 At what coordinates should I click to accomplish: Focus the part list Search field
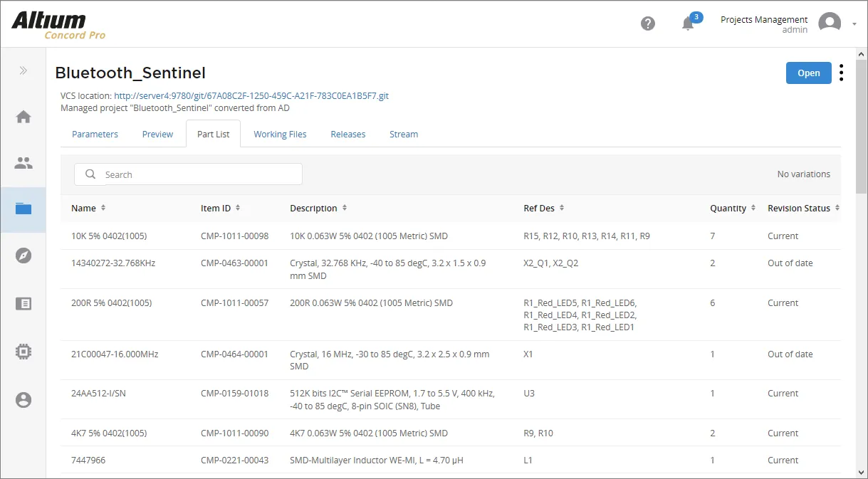pos(188,174)
